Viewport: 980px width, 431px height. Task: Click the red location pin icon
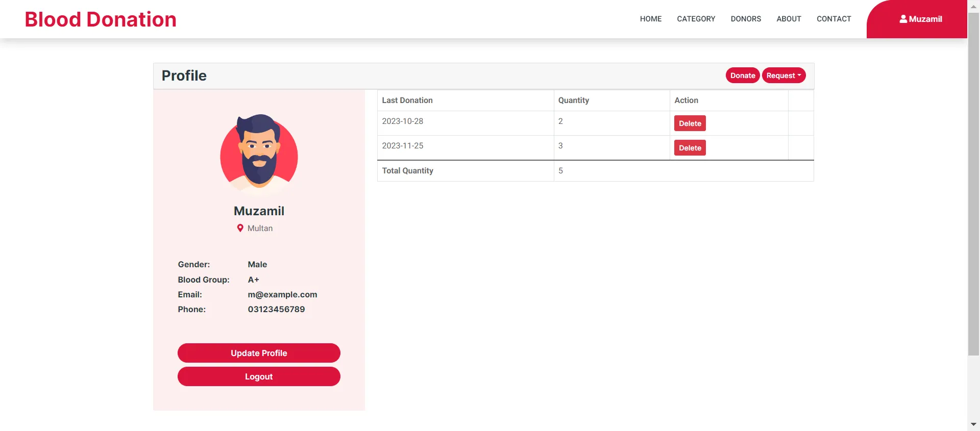240,229
